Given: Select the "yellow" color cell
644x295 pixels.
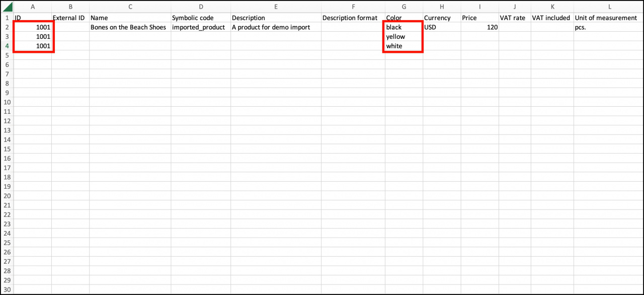Looking at the screenshot, I should 404,37.
